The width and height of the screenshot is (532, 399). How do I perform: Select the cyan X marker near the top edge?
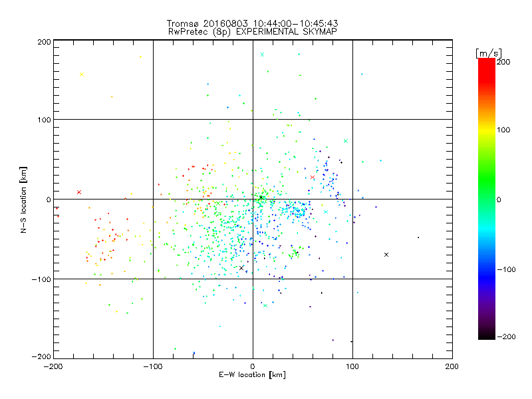[262, 55]
